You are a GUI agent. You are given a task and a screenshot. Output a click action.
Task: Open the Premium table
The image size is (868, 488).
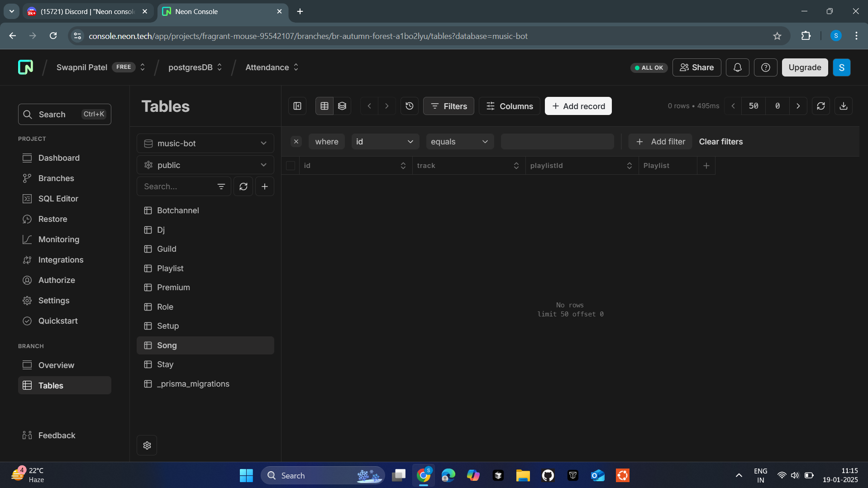pyautogui.click(x=205, y=287)
